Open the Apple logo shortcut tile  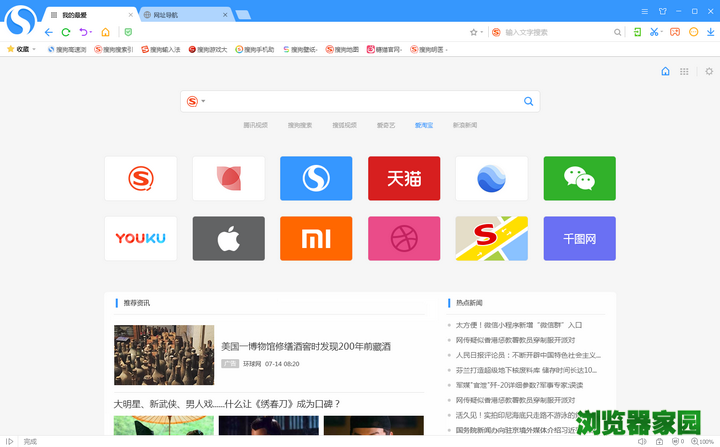[x=228, y=238]
